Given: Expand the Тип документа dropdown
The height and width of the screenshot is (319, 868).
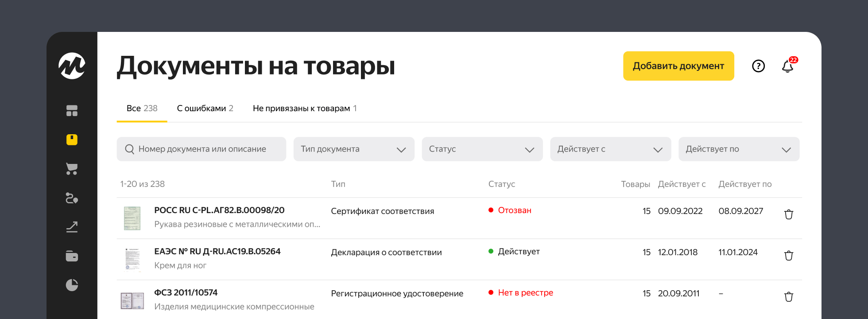Looking at the screenshot, I should [x=353, y=149].
